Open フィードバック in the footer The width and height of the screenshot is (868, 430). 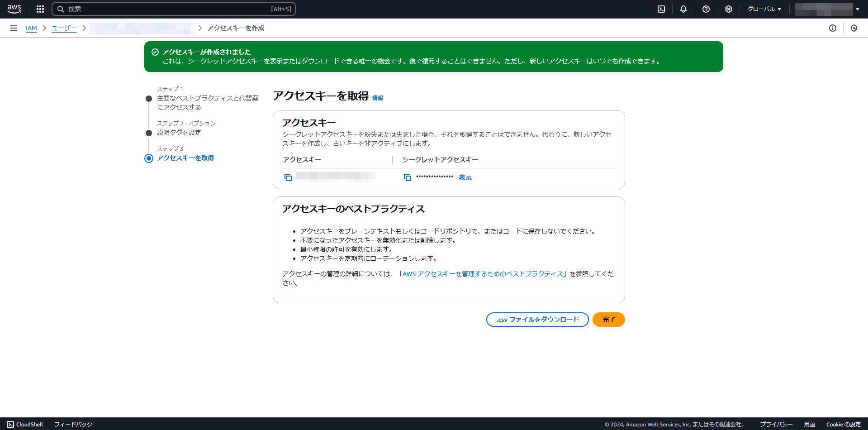coord(73,425)
